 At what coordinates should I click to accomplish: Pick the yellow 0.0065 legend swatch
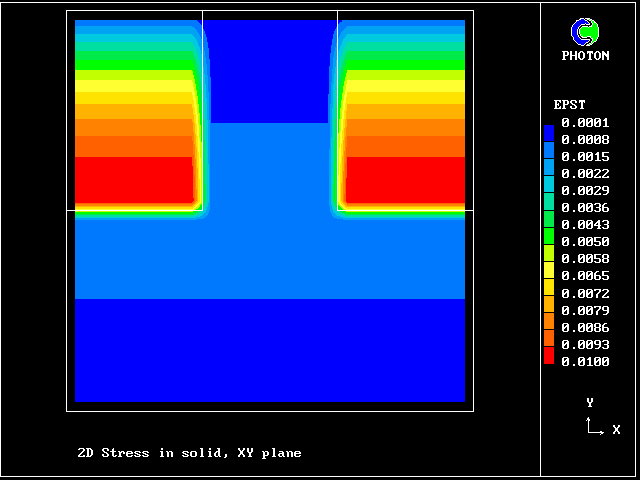pos(548,275)
